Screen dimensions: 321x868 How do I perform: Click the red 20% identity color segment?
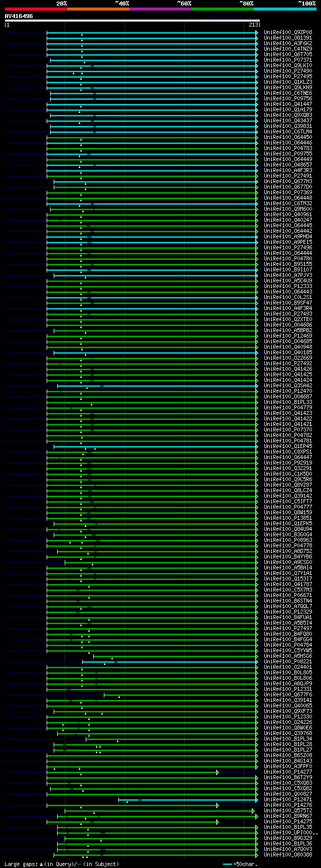[x=36, y=9]
